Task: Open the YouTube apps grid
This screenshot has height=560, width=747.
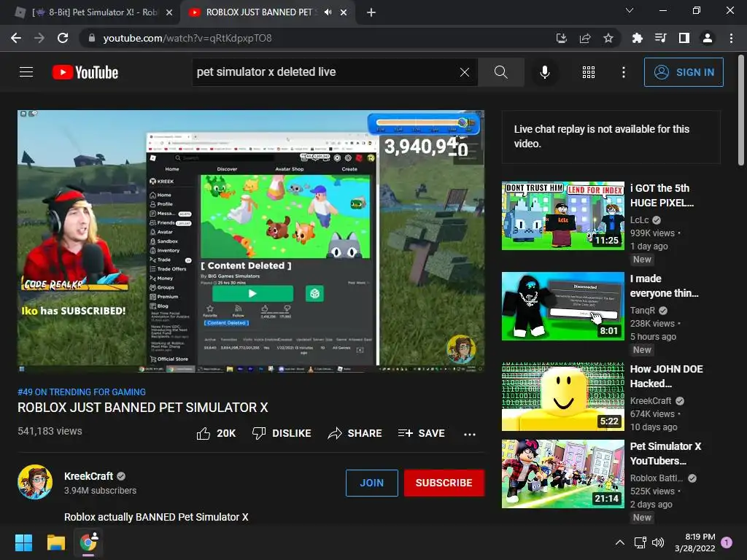Action: coord(589,72)
